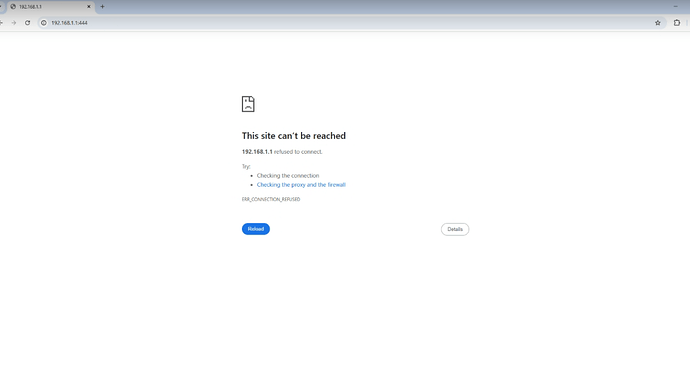Open the Extensions puzzle icon
This screenshot has width=690, height=368.
coord(677,23)
